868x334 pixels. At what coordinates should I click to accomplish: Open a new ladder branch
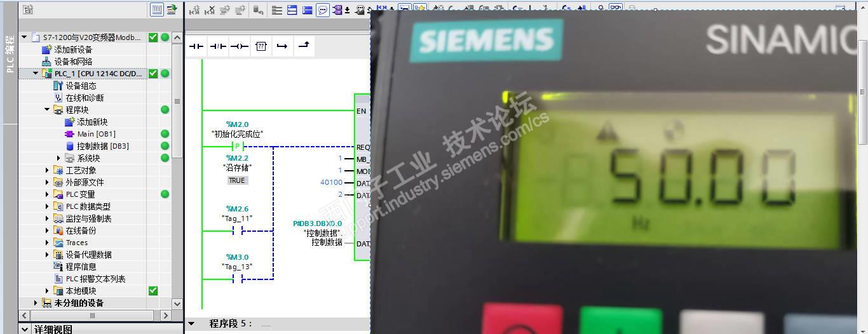(x=283, y=46)
